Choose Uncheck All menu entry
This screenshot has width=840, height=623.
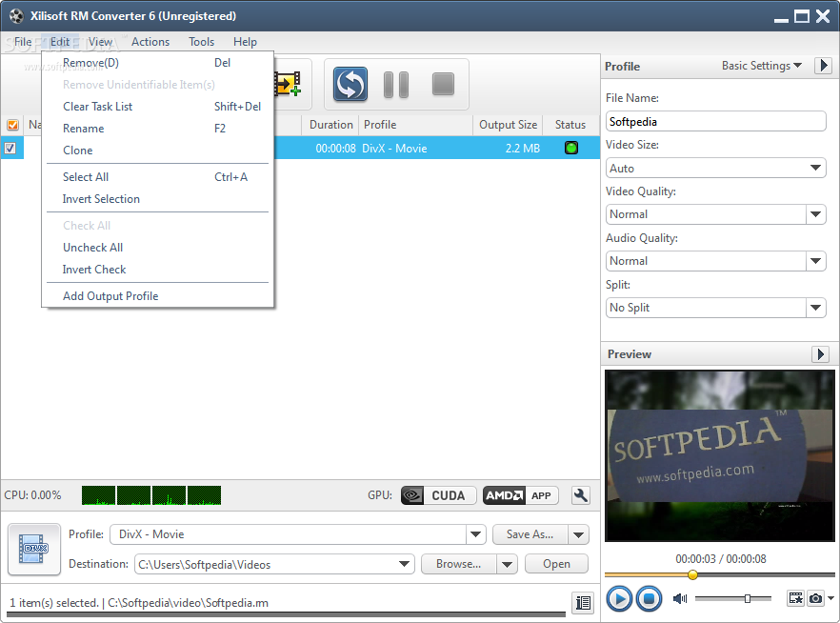point(157,248)
